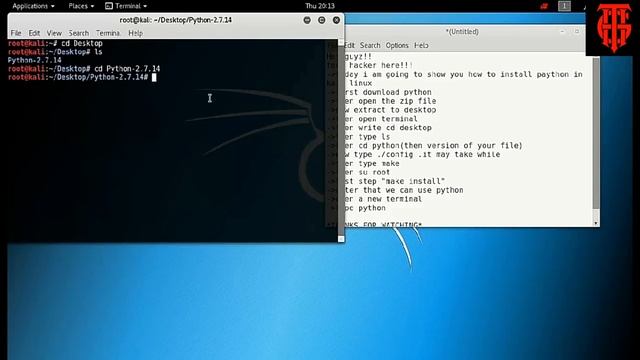Screen dimensions: 640x360
Task: Click the 'open the zip file' line
Action: 391,101
